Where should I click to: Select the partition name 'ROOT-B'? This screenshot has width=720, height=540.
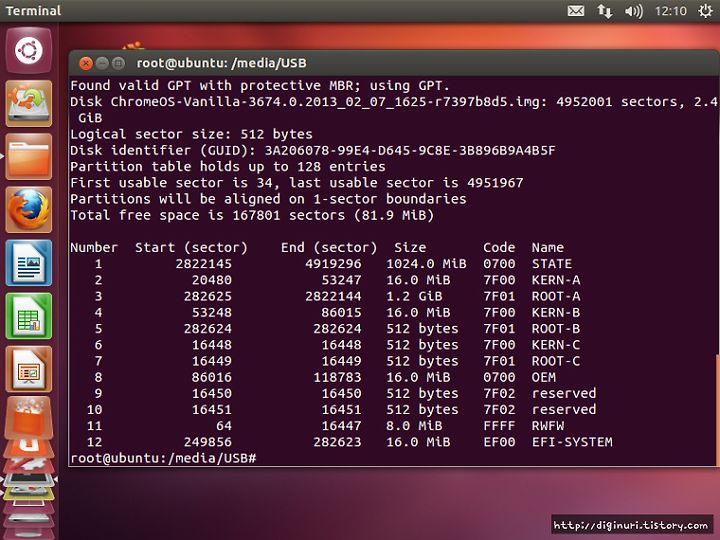[x=556, y=329]
